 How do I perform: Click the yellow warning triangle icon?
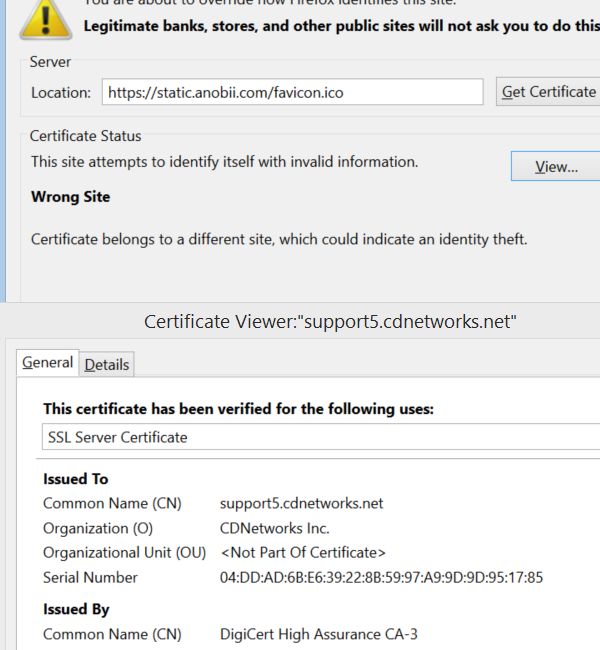46,20
